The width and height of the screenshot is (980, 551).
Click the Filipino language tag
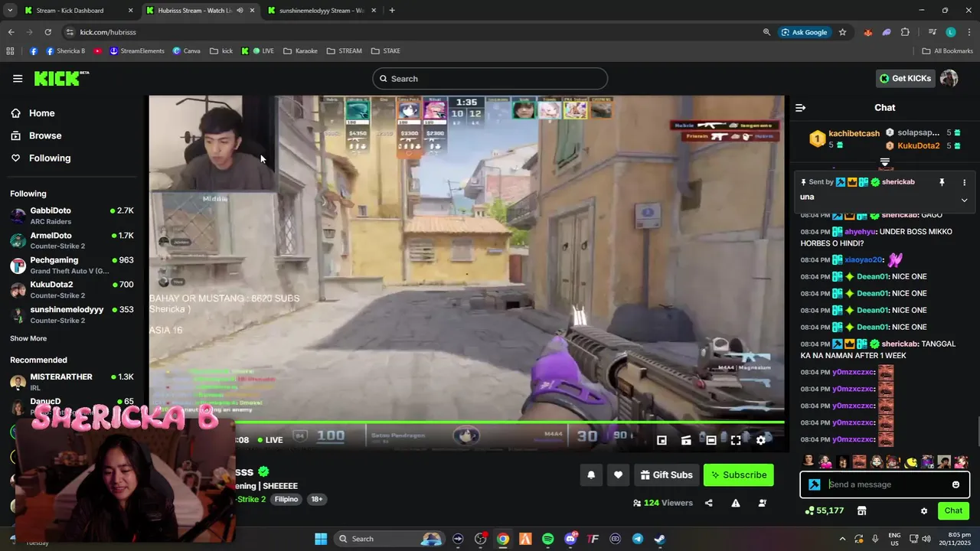click(x=286, y=499)
